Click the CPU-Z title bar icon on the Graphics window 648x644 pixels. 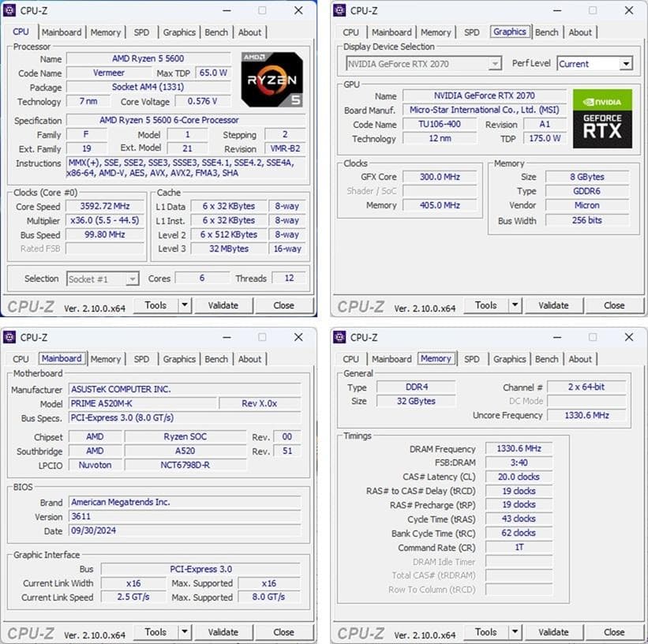(x=341, y=10)
